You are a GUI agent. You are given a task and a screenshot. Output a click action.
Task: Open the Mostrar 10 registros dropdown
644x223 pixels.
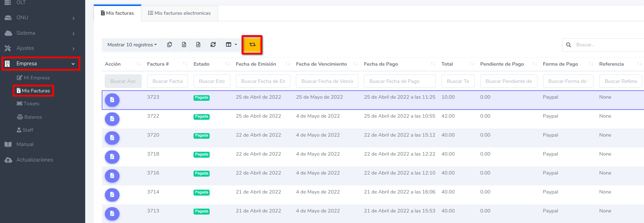[132, 45]
